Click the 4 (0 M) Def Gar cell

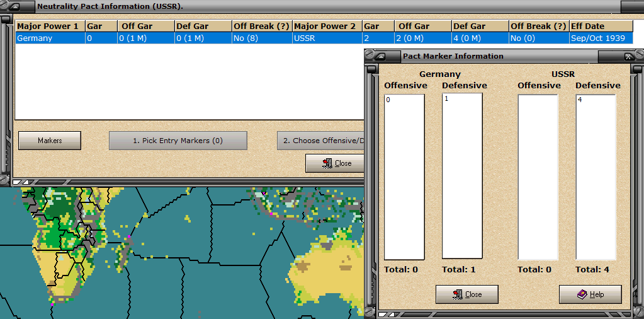click(x=480, y=38)
